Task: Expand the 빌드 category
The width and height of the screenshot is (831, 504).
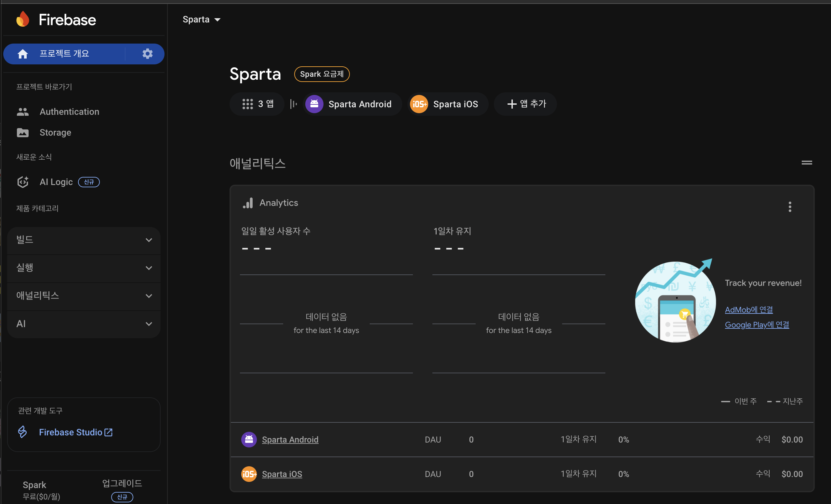Action: 84,240
